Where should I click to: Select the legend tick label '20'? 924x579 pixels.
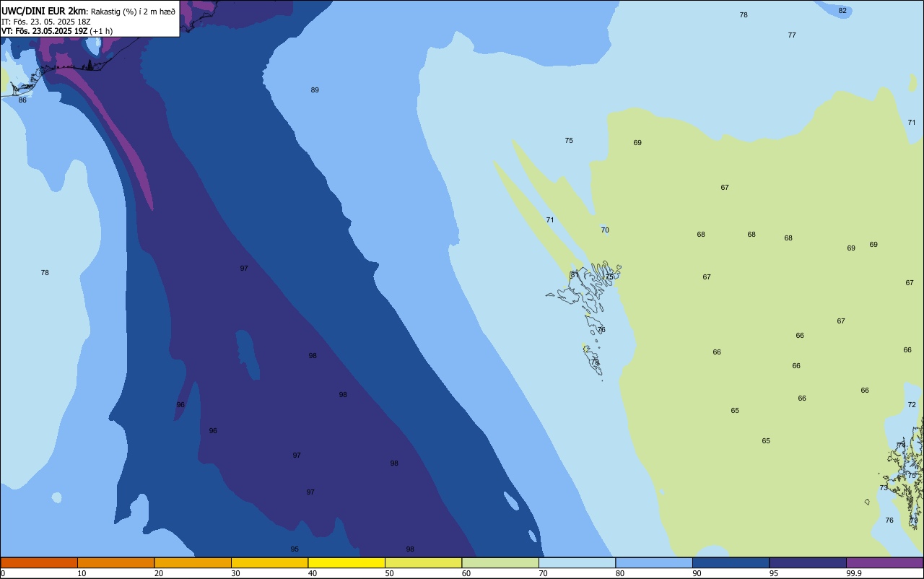point(159,573)
